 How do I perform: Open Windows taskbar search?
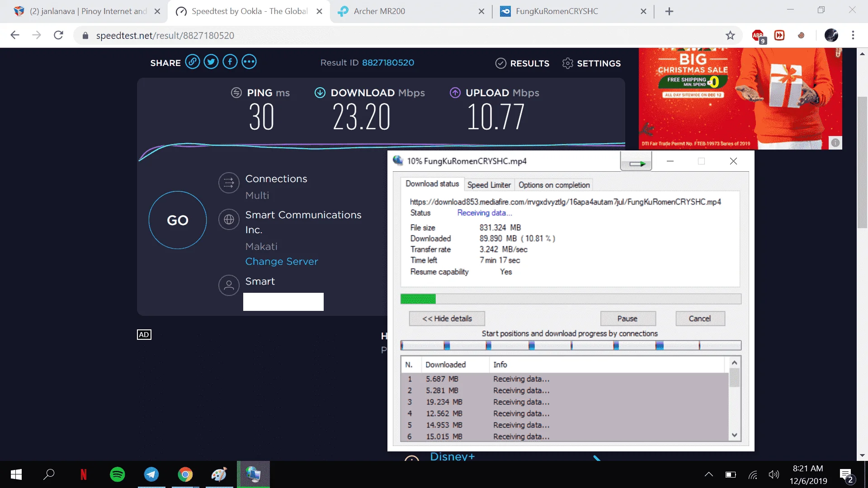pyautogui.click(x=49, y=474)
